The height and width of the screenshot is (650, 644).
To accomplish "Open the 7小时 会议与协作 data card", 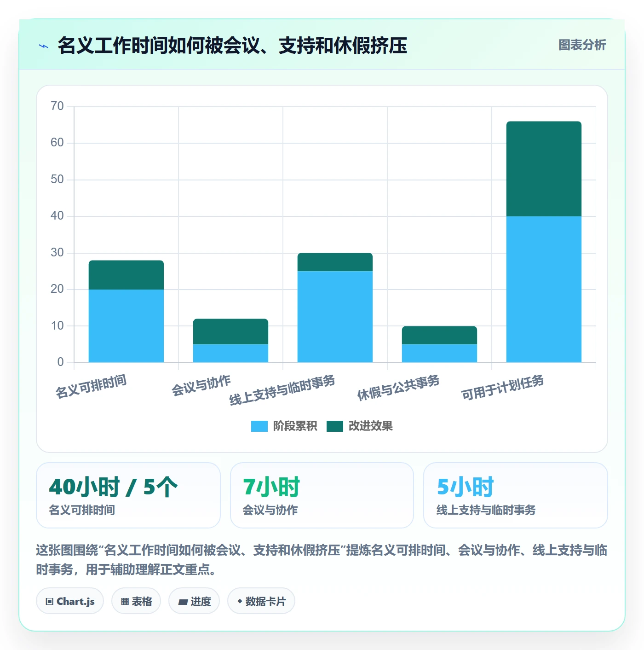I will (322, 495).
